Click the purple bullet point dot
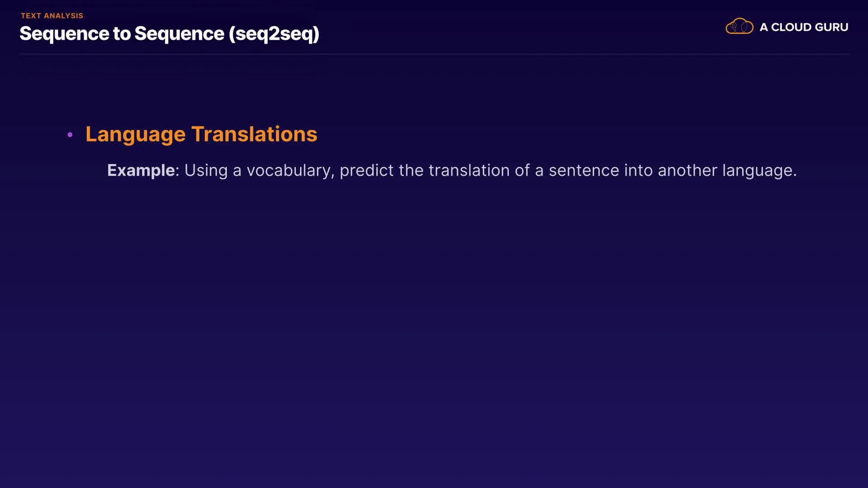 pyautogui.click(x=70, y=135)
